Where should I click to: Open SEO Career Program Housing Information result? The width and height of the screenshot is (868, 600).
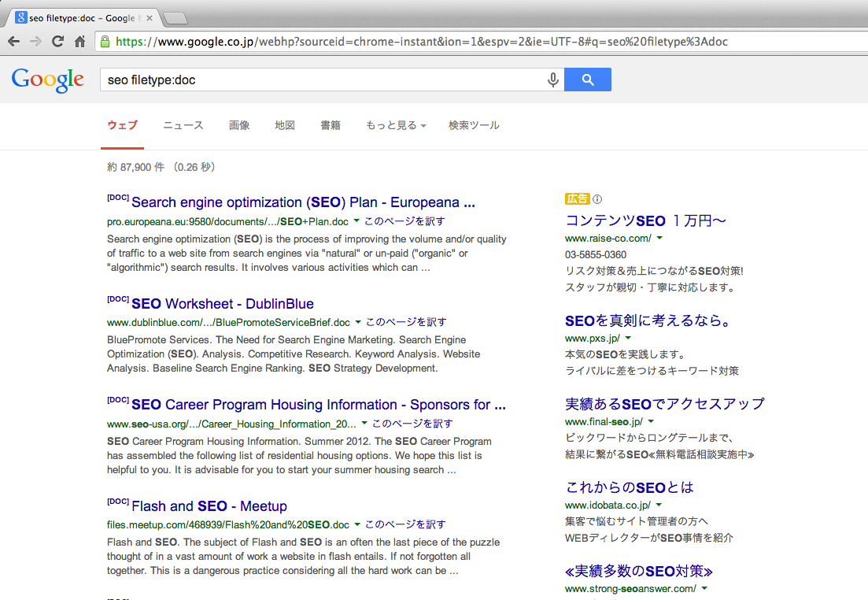[318, 405]
